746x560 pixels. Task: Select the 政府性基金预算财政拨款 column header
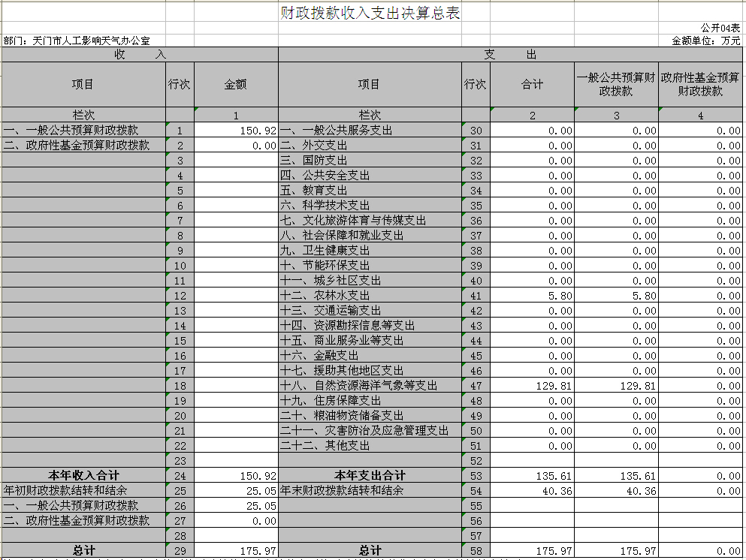700,84
